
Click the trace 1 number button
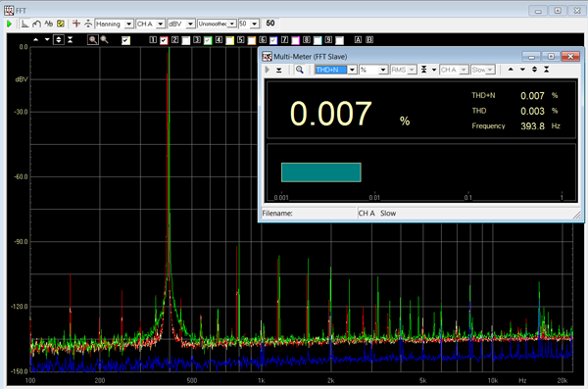tap(153, 39)
